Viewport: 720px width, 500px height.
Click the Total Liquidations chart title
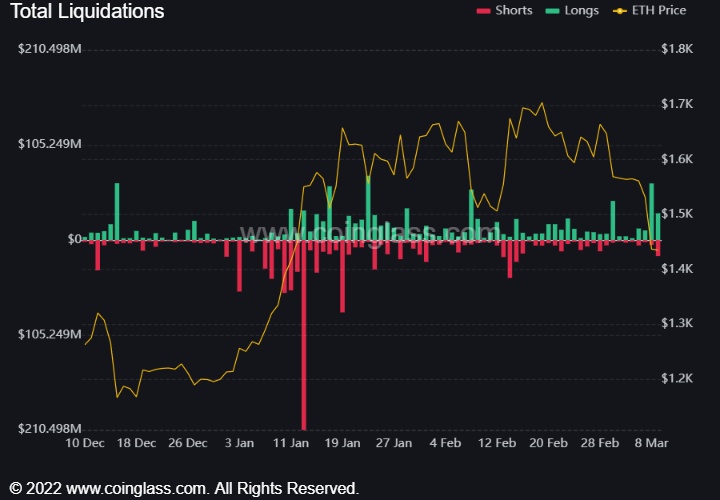pos(86,12)
